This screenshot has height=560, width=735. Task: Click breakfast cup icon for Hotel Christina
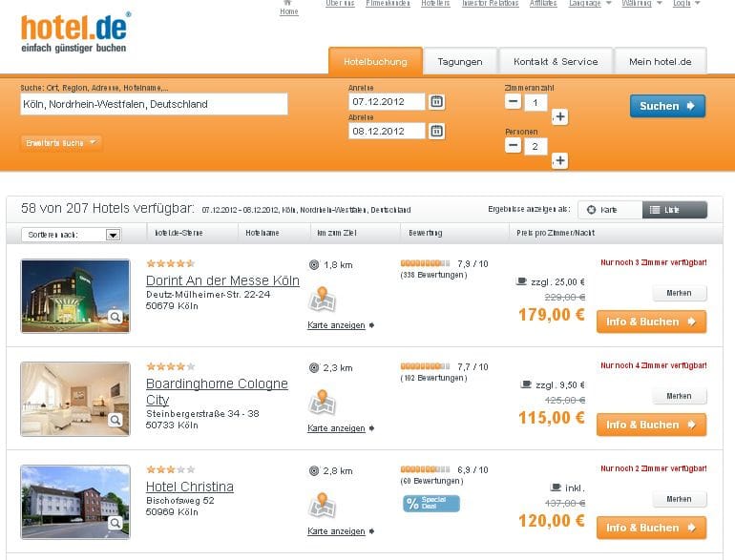pyautogui.click(x=556, y=487)
